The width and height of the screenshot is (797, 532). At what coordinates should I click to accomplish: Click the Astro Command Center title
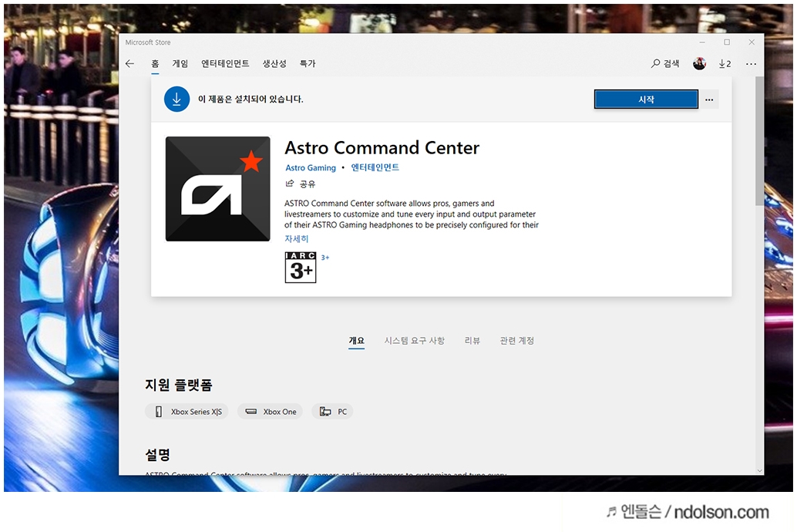pos(382,147)
